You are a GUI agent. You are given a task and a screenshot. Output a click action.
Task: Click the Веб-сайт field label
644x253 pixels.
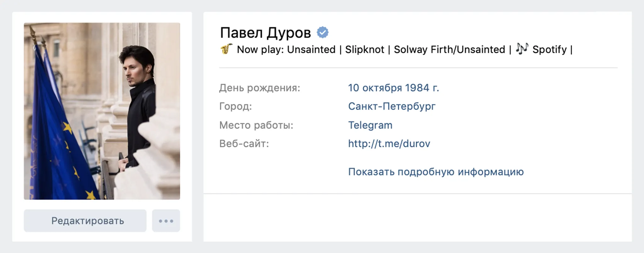[244, 144]
